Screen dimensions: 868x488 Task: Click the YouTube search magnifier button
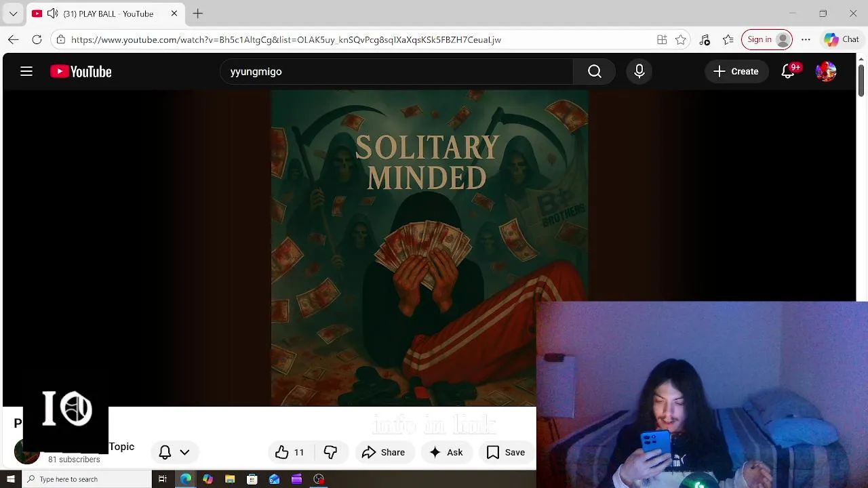595,71
